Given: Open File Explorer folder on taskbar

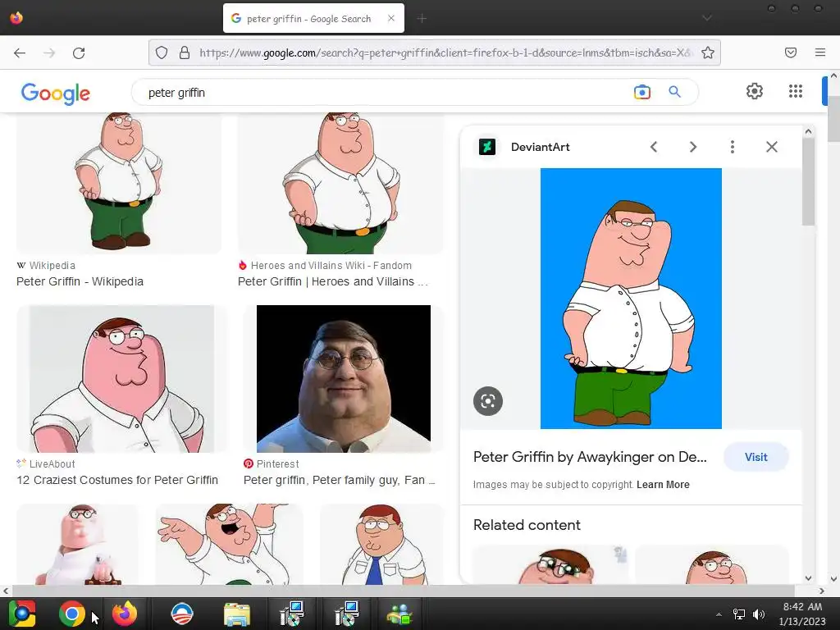Looking at the screenshot, I should point(237,614).
